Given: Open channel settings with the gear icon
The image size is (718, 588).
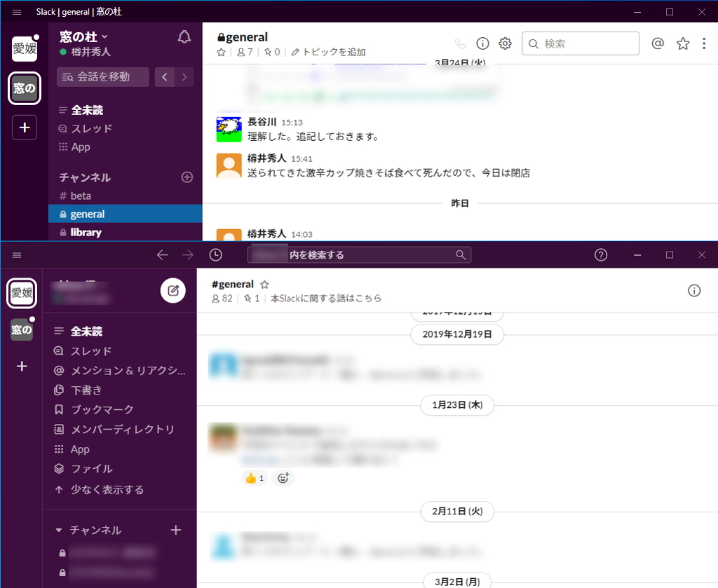Looking at the screenshot, I should click(505, 43).
